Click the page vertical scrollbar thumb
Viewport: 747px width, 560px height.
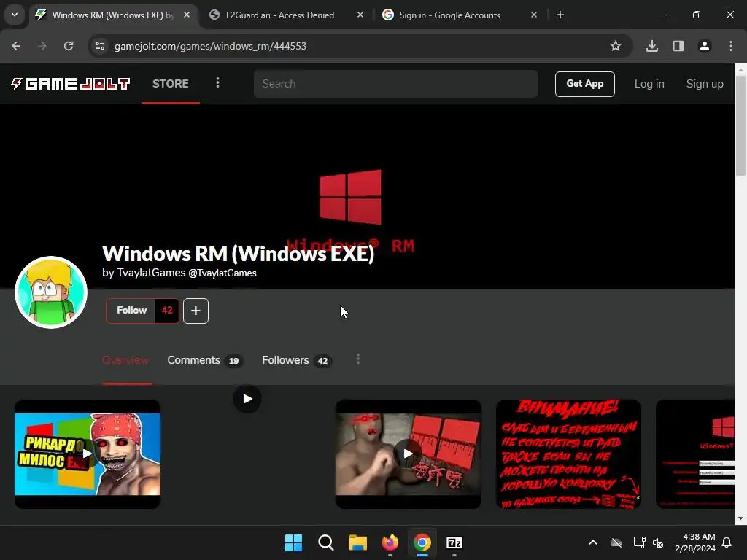pyautogui.click(x=740, y=125)
